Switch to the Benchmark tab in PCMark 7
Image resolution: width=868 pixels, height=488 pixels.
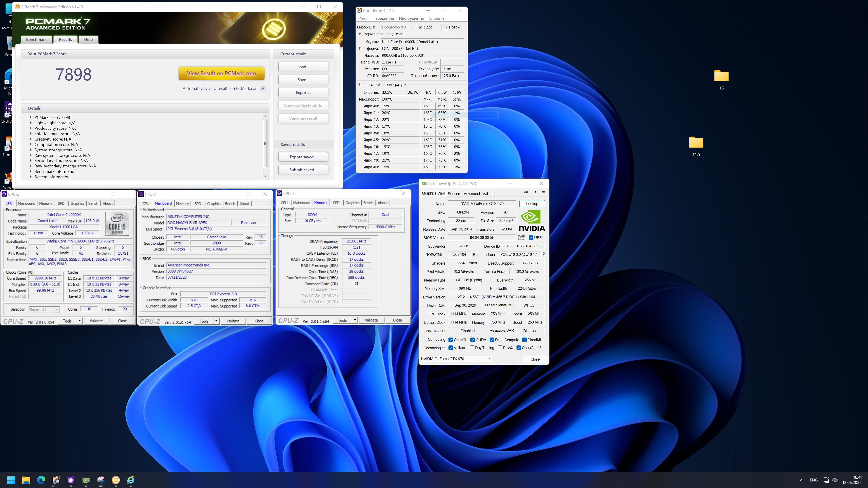[36, 39]
